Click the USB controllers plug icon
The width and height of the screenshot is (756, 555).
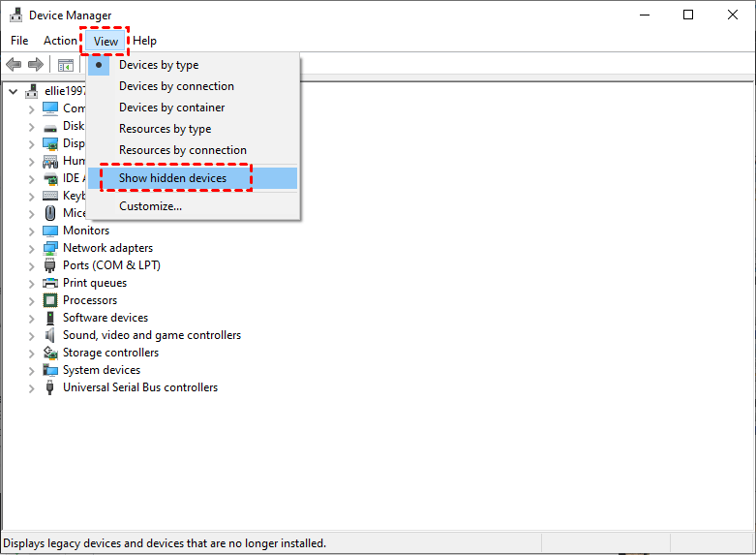49,387
